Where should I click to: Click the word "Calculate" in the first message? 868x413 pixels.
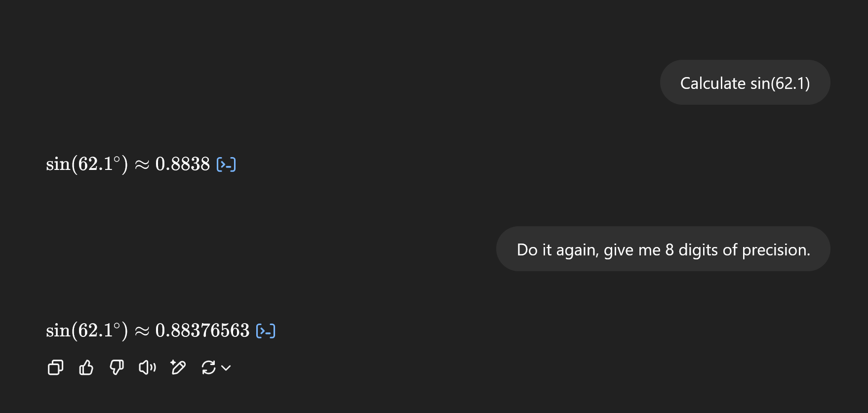[713, 83]
